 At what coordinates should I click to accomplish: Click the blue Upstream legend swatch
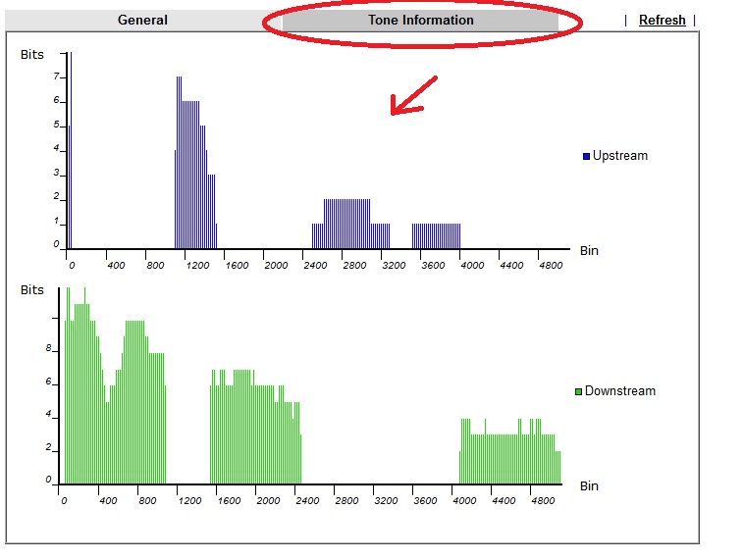tap(586, 156)
